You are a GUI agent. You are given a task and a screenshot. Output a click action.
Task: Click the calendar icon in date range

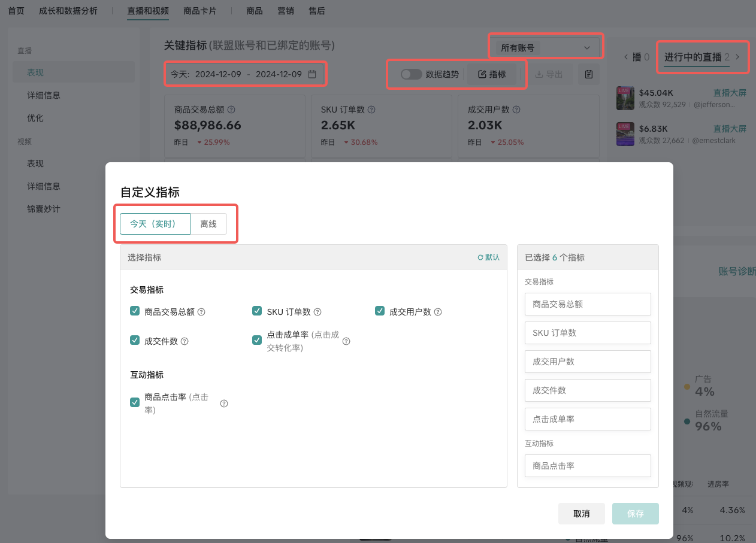312,74
